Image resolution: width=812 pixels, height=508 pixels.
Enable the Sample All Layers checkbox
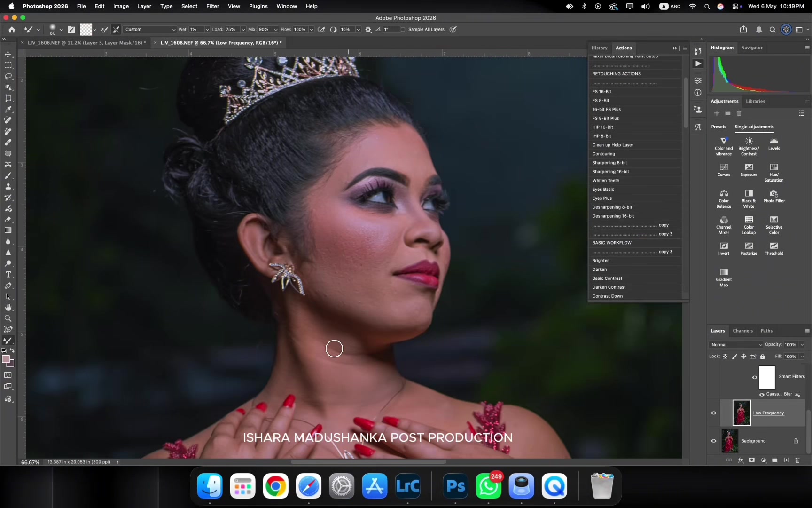click(x=403, y=29)
